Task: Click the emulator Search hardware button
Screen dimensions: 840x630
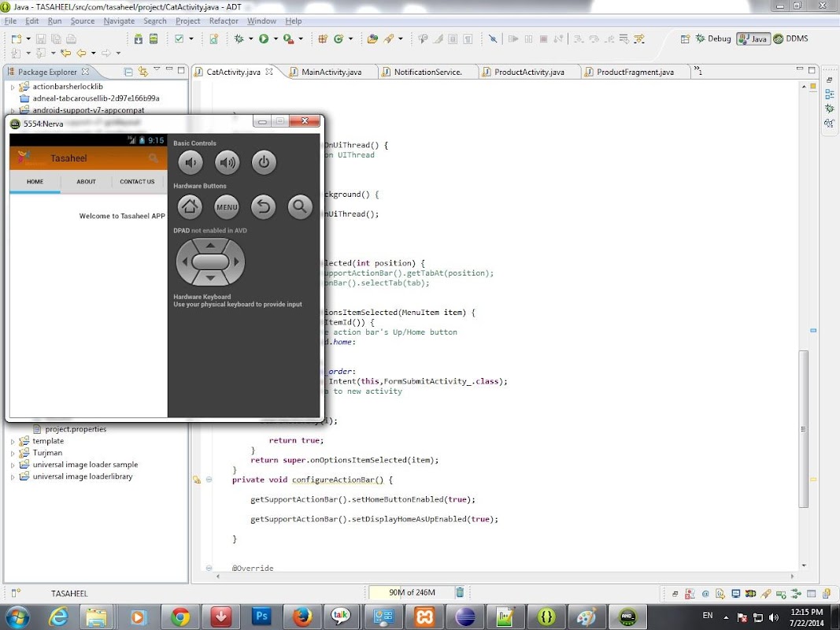Action: [x=300, y=207]
